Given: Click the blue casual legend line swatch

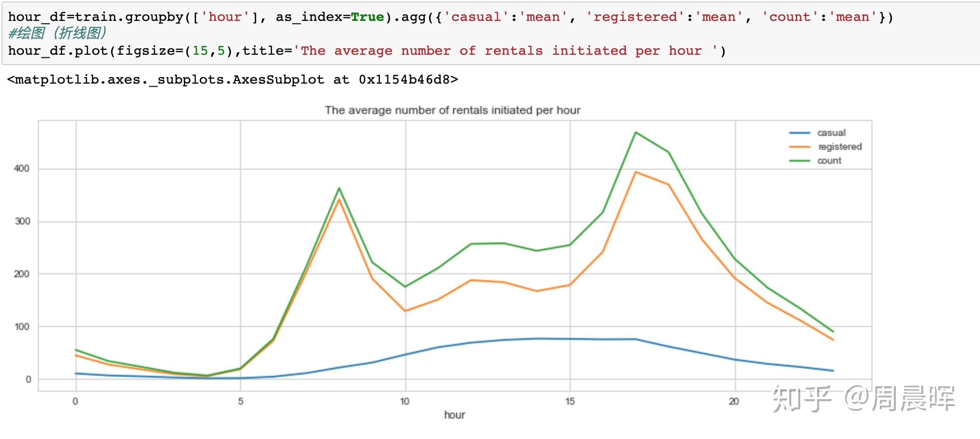Looking at the screenshot, I should tap(800, 133).
